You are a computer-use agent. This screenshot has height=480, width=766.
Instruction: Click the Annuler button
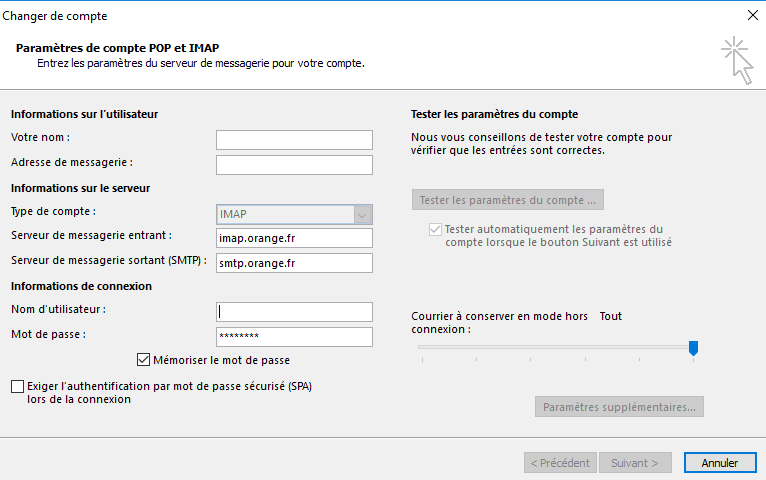click(x=720, y=463)
